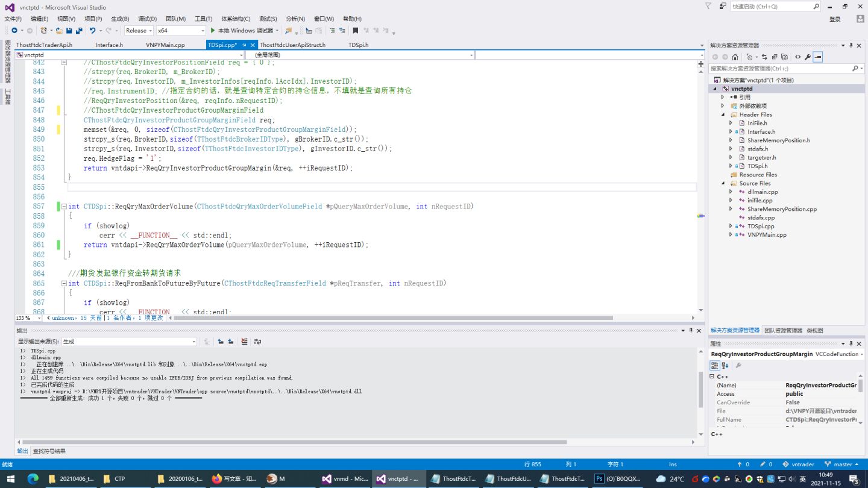Clear all output with the clear icon
The width and height of the screenshot is (868, 488).
click(244, 342)
